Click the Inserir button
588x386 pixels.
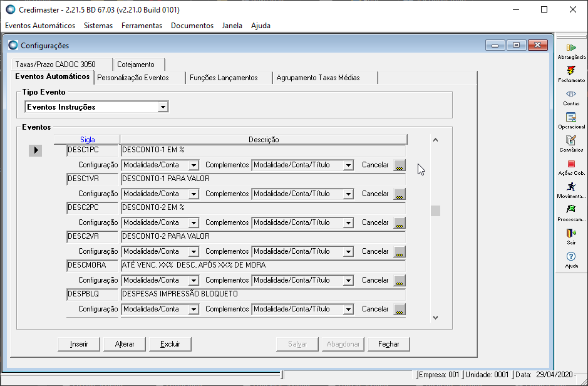click(79, 344)
